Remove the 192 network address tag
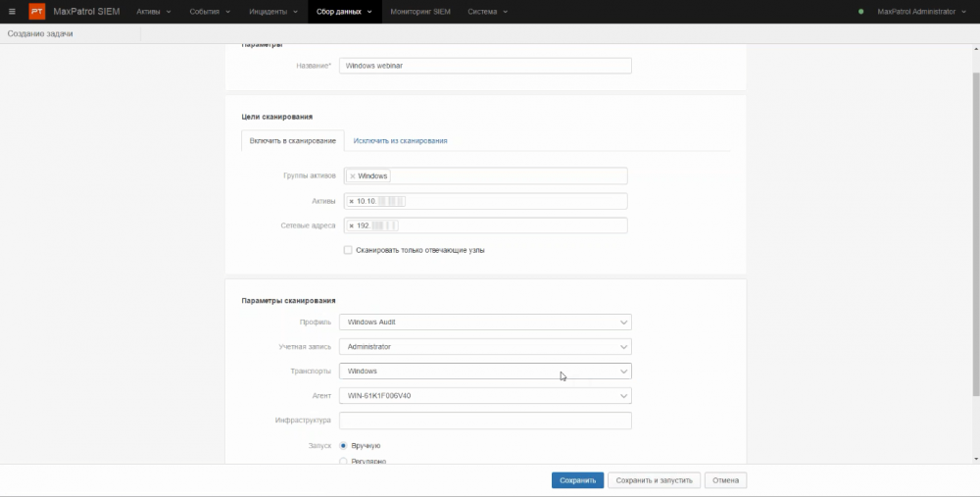 351,225
